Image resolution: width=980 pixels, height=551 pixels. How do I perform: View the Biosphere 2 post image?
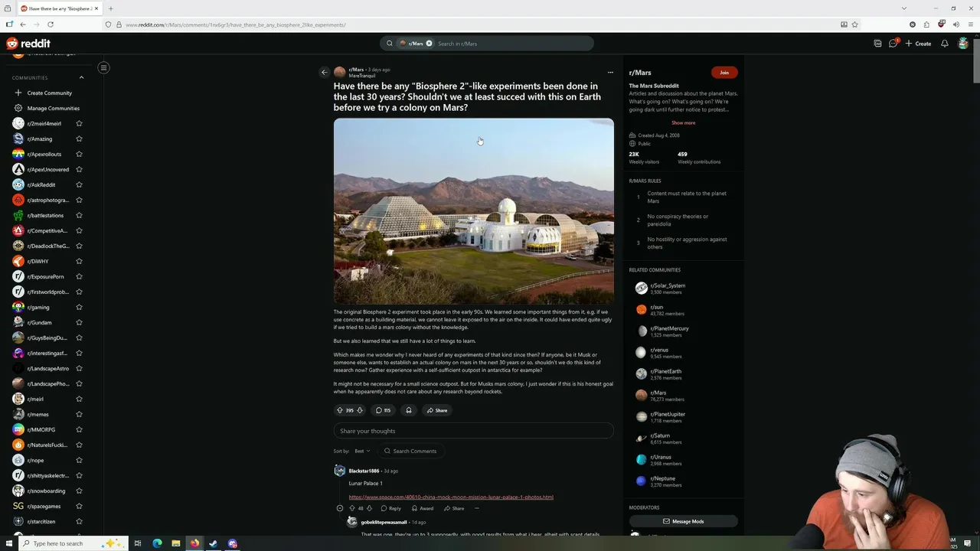tap(473, 211)
